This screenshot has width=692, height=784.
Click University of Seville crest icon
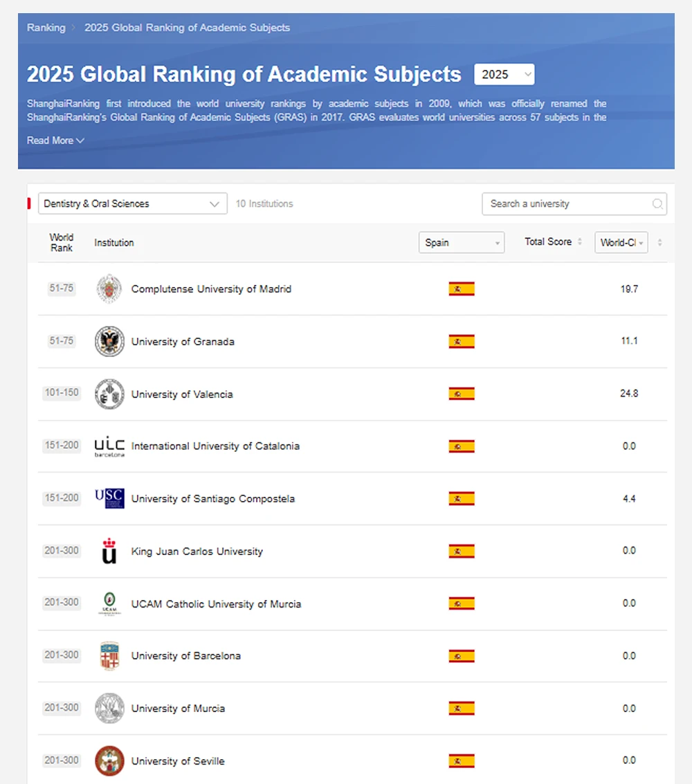[109, 760]
